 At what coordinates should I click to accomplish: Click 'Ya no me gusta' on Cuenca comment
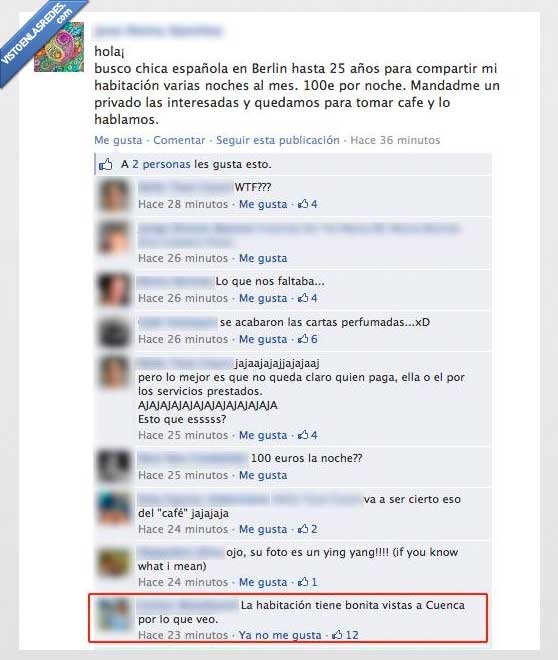(x=280, y=635)
